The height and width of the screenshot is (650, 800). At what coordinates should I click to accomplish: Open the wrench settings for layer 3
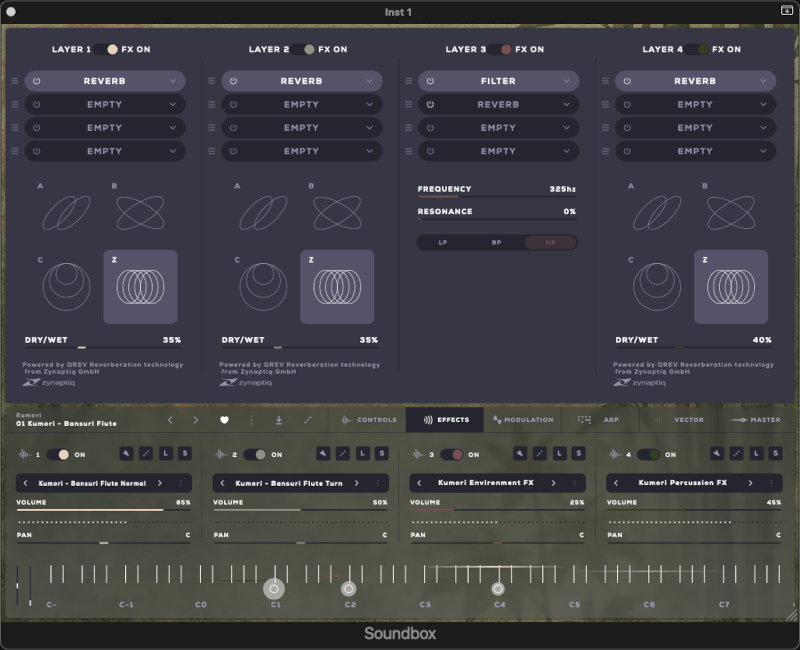(520, 453)
